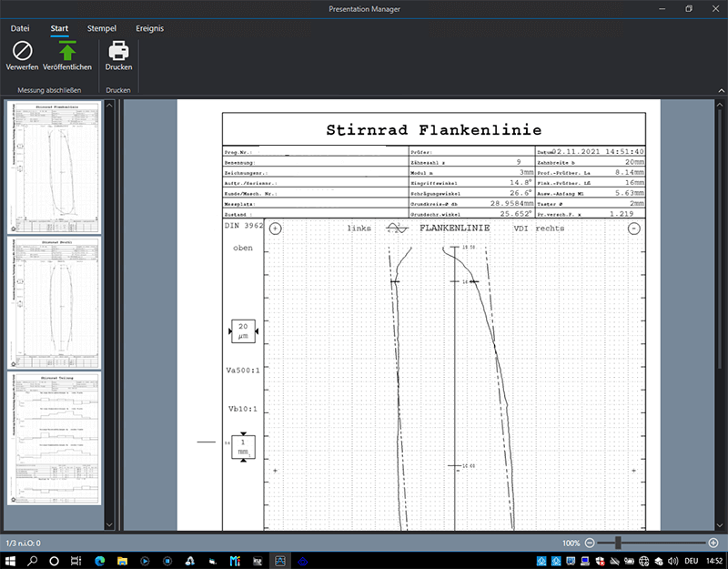Click the volume speaker tray icon
728x569 pixels.
673,561
